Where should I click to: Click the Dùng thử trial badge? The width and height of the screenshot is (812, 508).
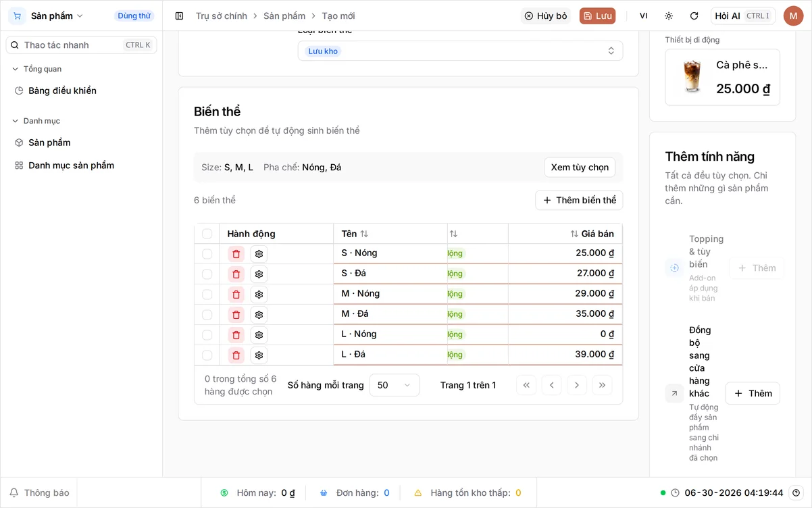134,16
